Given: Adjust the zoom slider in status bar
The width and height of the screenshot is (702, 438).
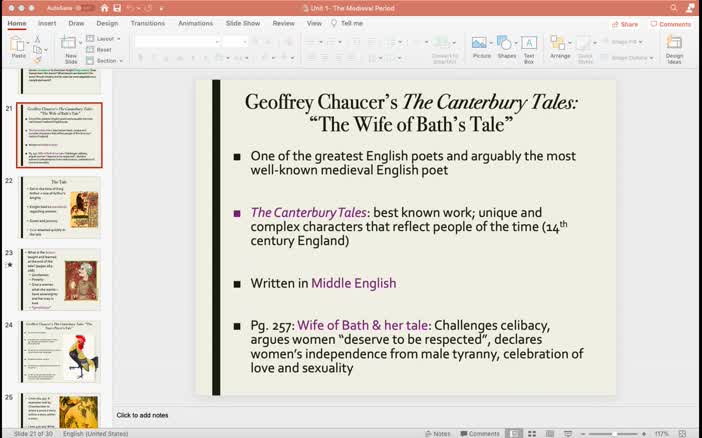Looking at the screenshot, I should click(x=614, y=434).
